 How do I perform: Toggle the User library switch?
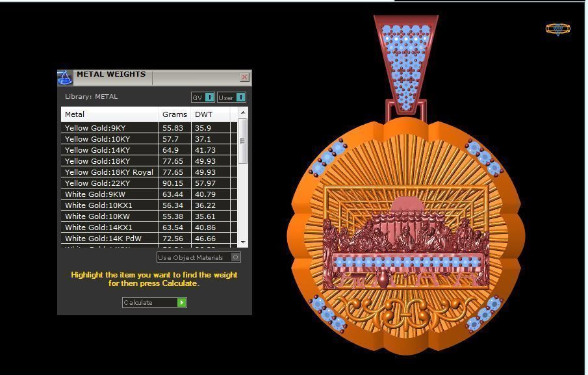(231, 97)
